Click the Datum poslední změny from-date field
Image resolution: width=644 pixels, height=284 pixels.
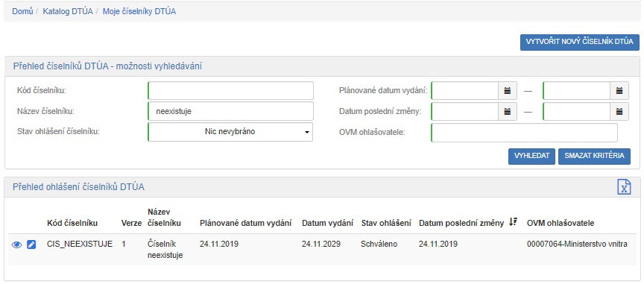point(465,111)
